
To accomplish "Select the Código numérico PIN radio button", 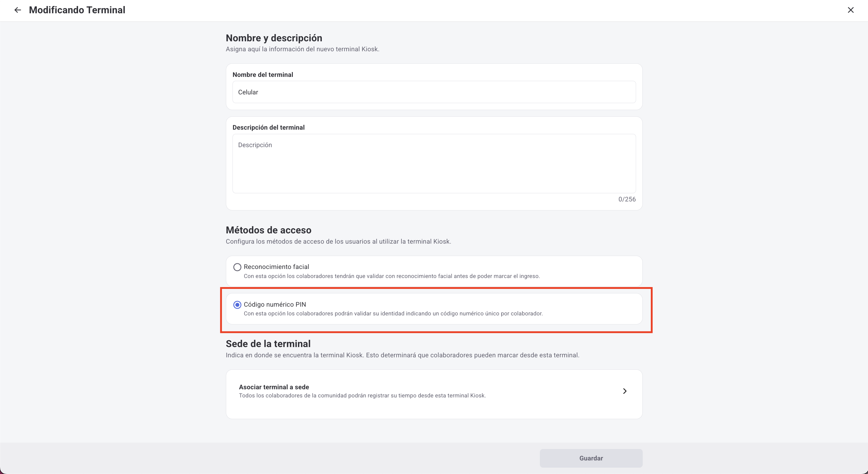I will (x=237, y=305).
